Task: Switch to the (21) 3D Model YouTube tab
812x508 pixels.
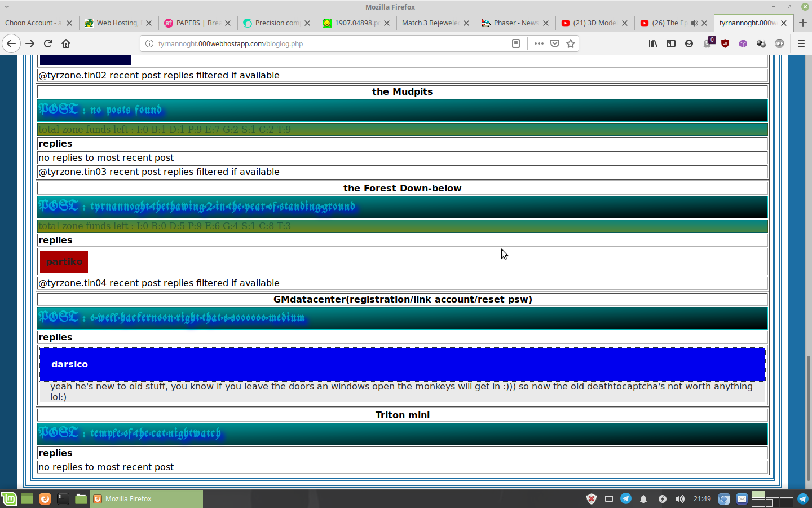Action: [x=594, y=23]
